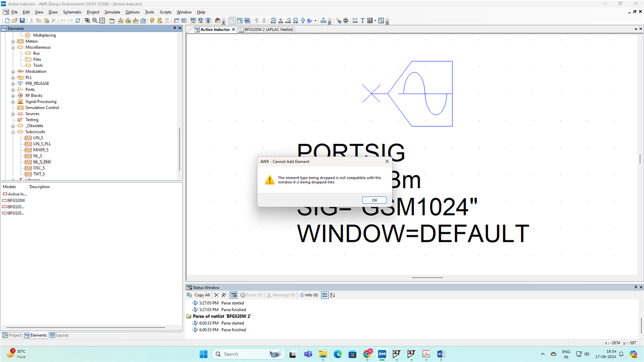The height and width of the screenshot is (362, 644).
Task: Close the Cannot Add Element dialog
Action: 387,161
